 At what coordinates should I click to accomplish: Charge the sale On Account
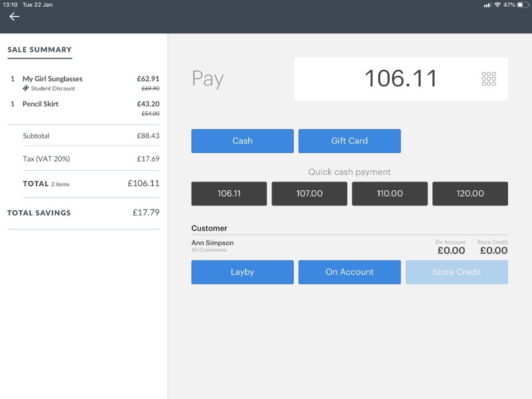tap(349, 272)
